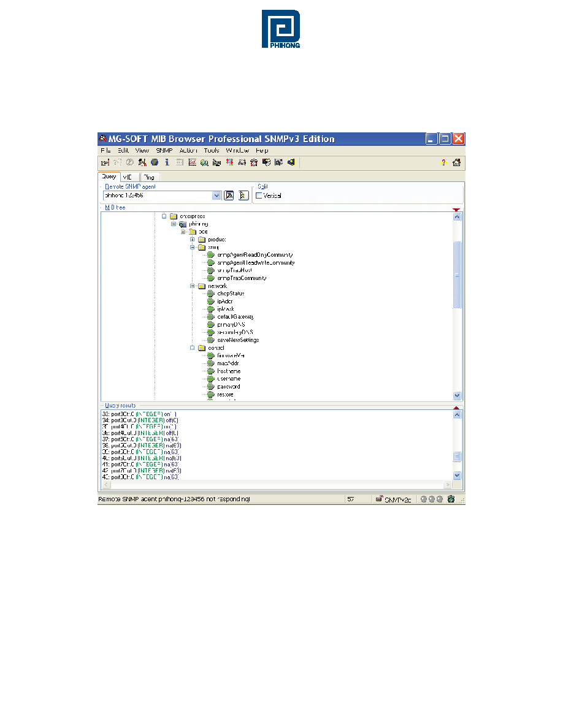Click the walk toolbar icon beside the globe
This screenshot has width=563, height=728.
pyautogui.click(x=142, y=162)
